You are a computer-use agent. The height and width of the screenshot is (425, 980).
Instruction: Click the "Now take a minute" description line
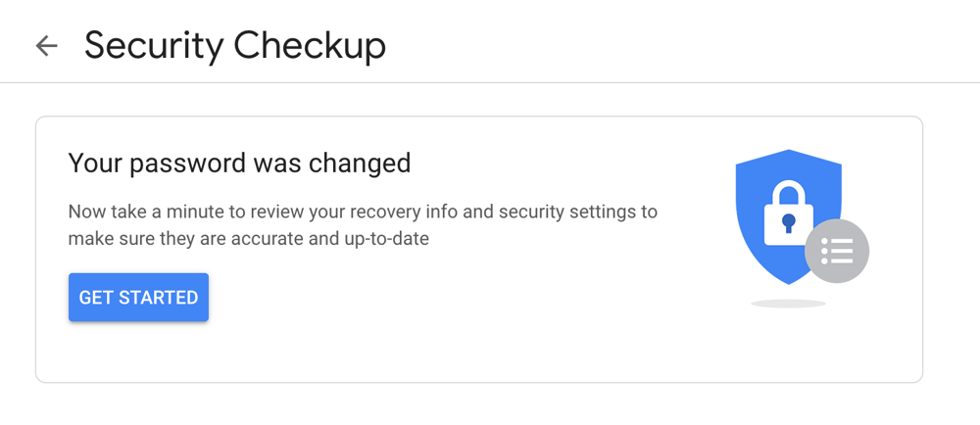click(363, 212)
